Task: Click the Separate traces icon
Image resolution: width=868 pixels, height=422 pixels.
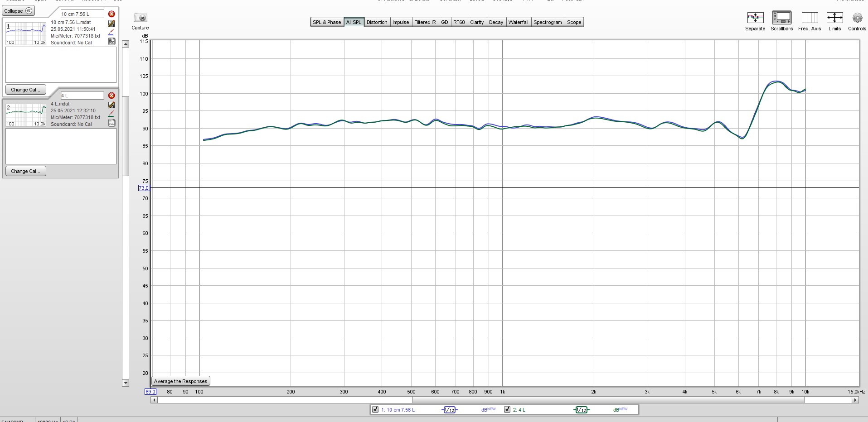Action: point(755,18)
